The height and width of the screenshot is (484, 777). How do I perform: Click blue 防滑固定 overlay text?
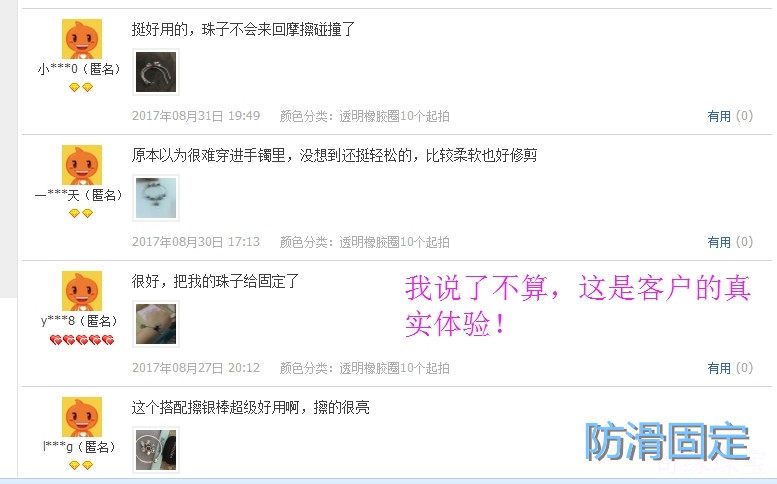point(667,441)
